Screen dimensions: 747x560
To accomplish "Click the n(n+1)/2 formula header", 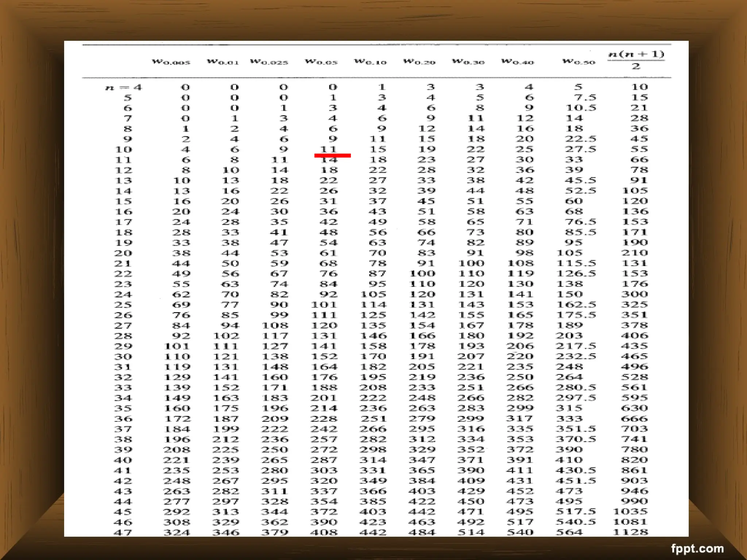I will 636,60.
